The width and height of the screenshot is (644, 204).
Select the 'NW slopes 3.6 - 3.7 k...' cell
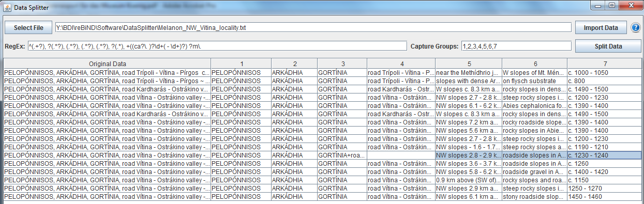click(x=468, y=163)
